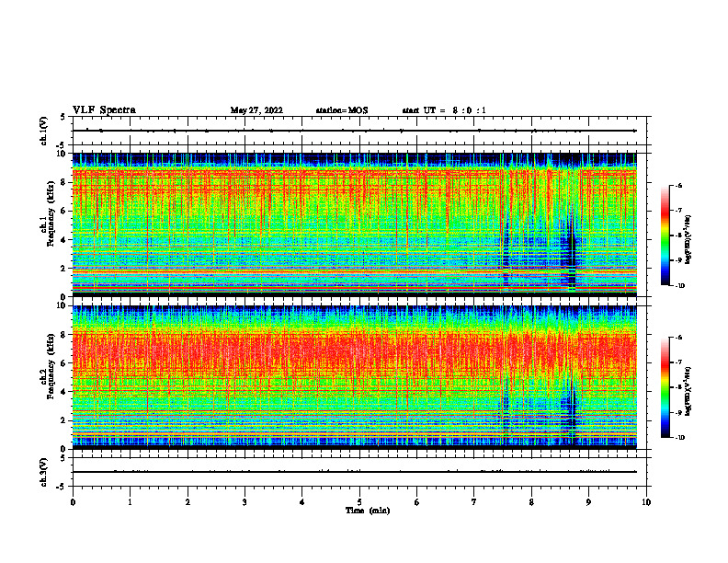Click time axis tick label '1'
Screen dimensions: 728x563
coord(130,502)
